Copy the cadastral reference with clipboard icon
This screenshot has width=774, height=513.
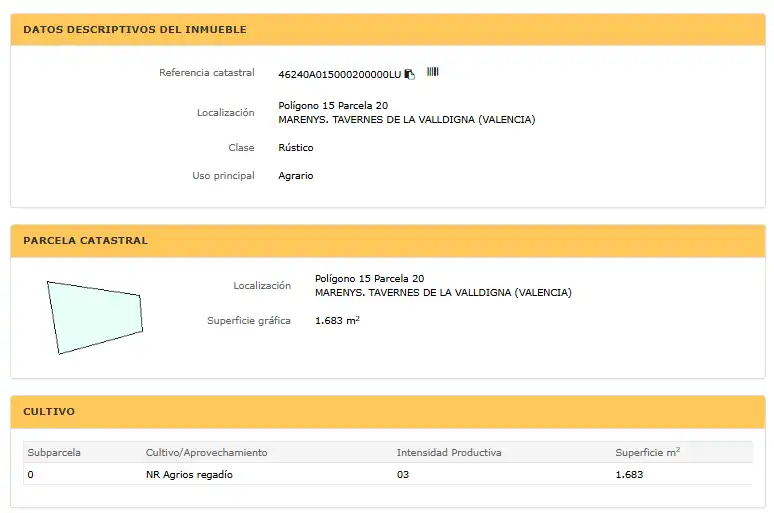409,74
